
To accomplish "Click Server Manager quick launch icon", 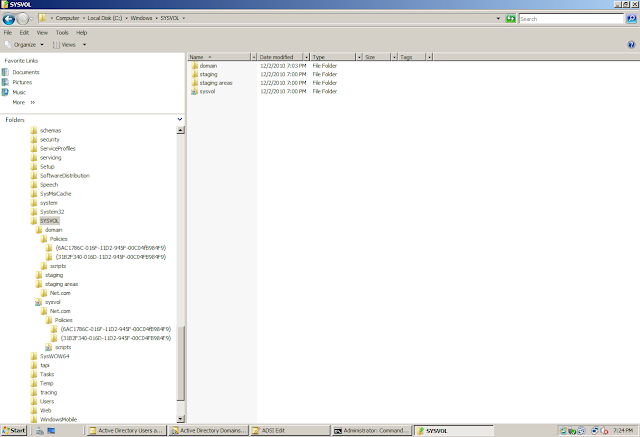I will click(40, 430).
